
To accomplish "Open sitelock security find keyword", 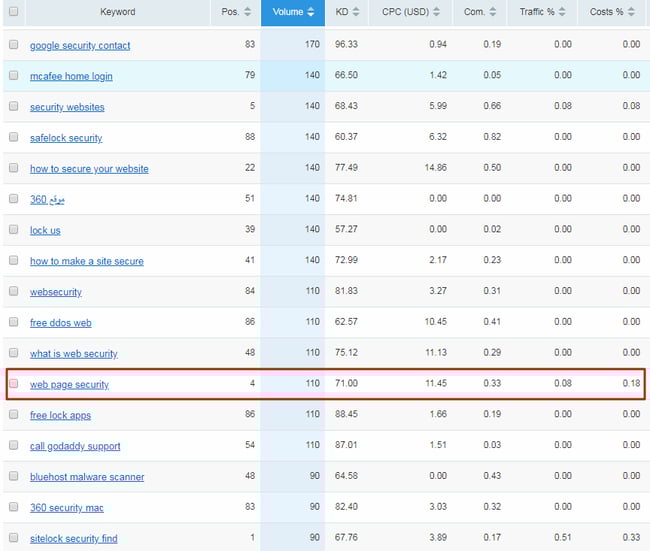I will [x=74, y=539].
